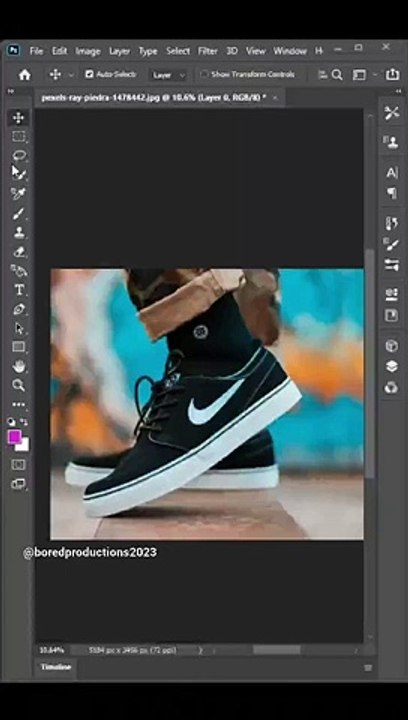The width and height of the screenshot is (408, 720).
Task: Select the Eyedropper tool
Action: 18,193
